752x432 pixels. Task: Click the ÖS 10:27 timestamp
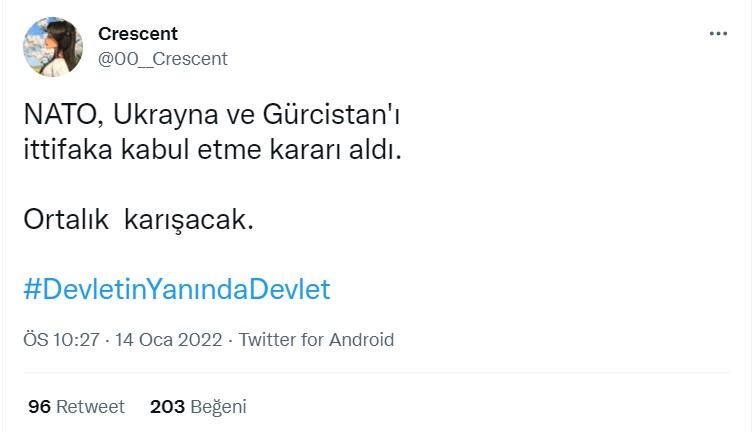[x=61, y=340]
